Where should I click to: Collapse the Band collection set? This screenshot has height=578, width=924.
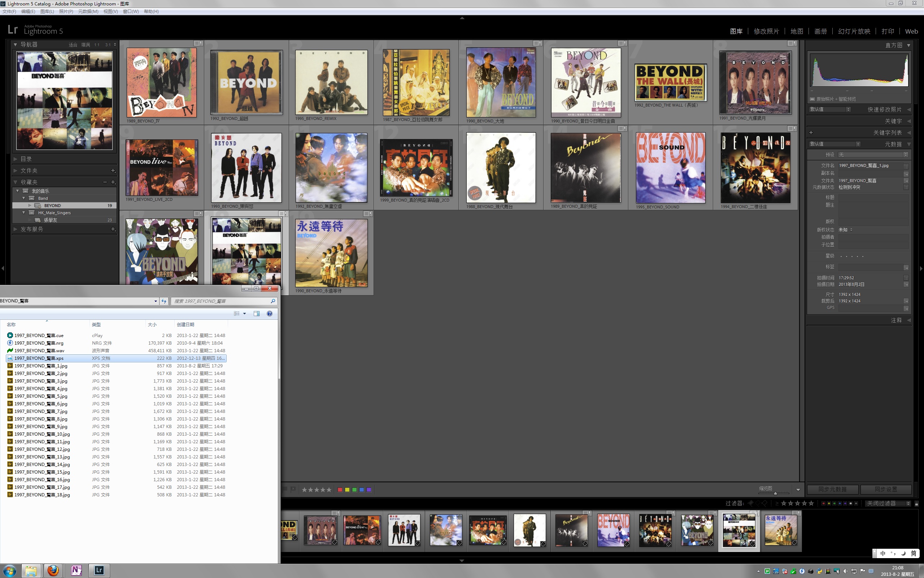tap(24, 198)
